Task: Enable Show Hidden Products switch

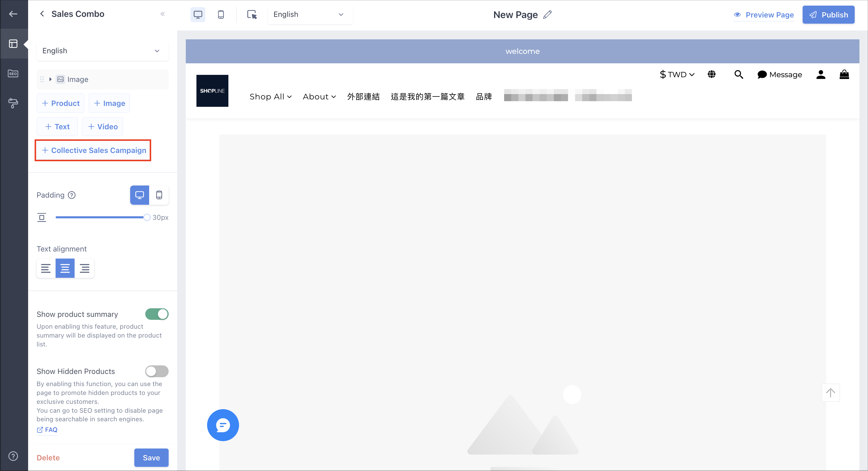Action: [x=157, y=371]
